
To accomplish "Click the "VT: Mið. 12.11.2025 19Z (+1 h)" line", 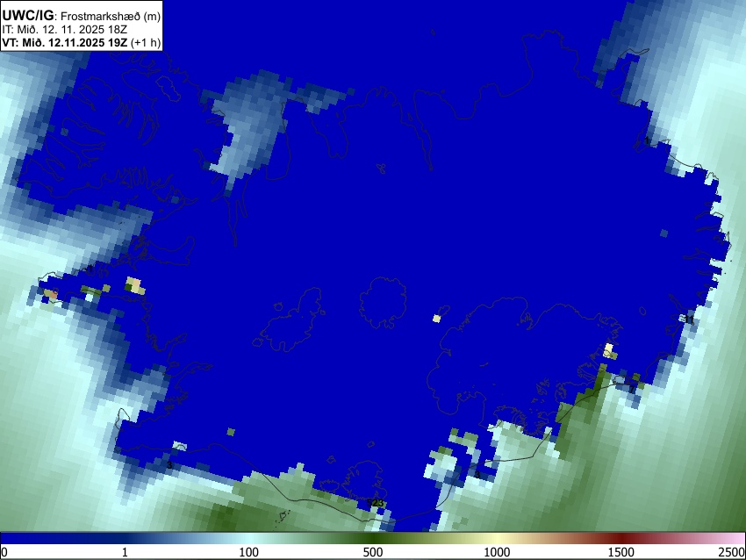I will [82, 42].
